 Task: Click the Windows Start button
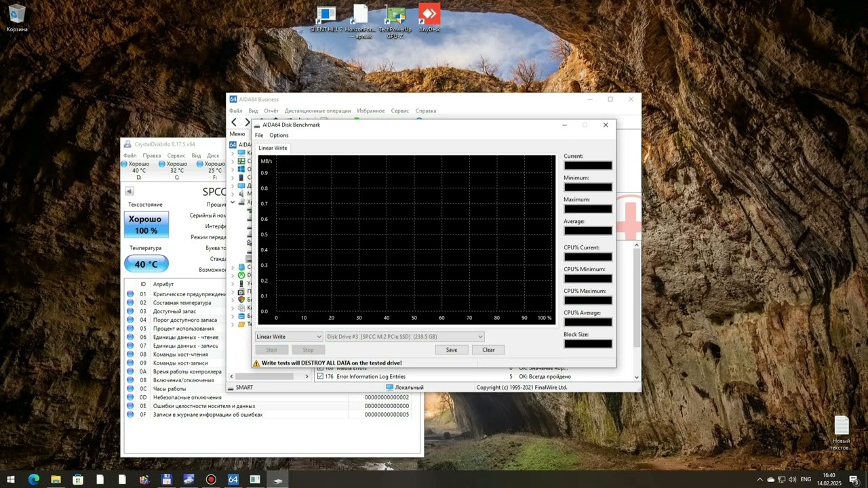click(x=11, y=479)
